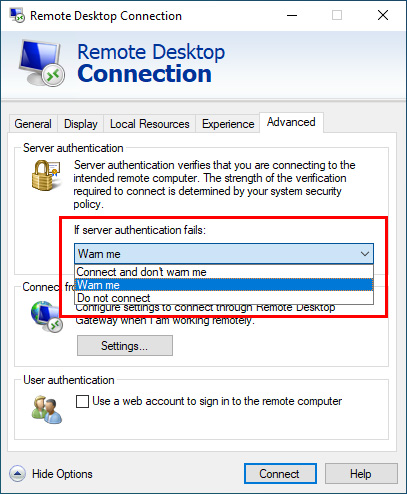Minimize the Remote Desktop Connection window
Screen dimensions: 407x494
point(292,15)
